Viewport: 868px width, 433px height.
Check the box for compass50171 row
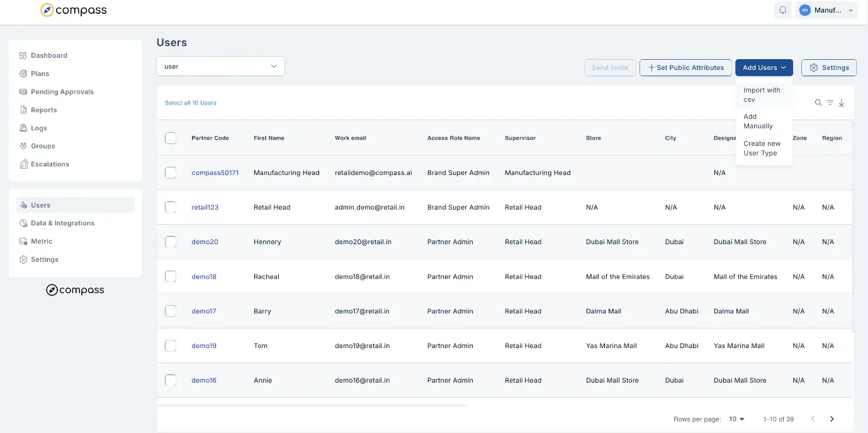point(171,172)
